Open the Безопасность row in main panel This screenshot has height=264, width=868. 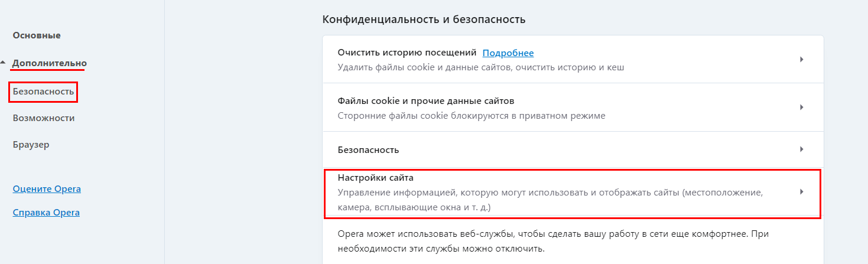click(368, 150)
